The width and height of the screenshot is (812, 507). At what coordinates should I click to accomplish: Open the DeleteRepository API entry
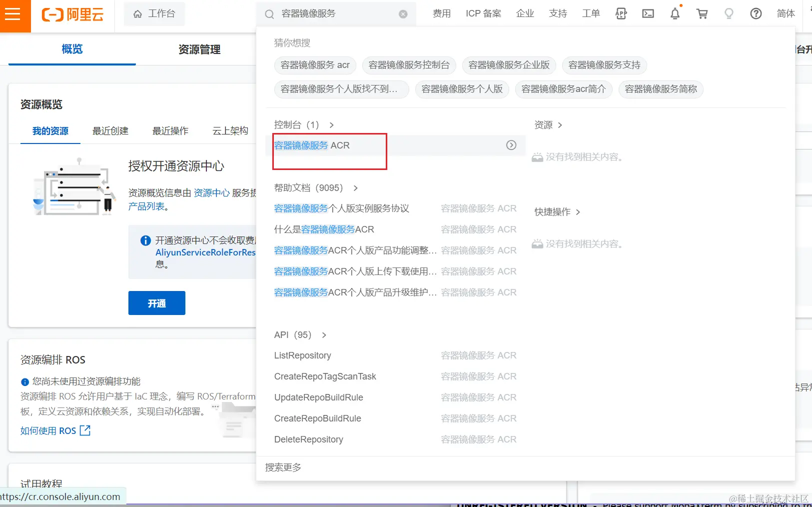308,439
